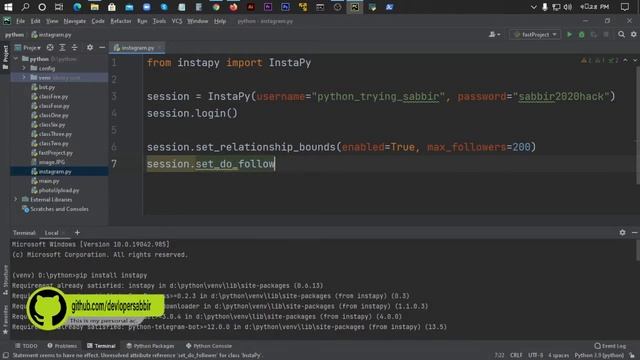Open Terminal panel settings gear
This screenshot has height=360, width=640.
click(x=622, y=232)
